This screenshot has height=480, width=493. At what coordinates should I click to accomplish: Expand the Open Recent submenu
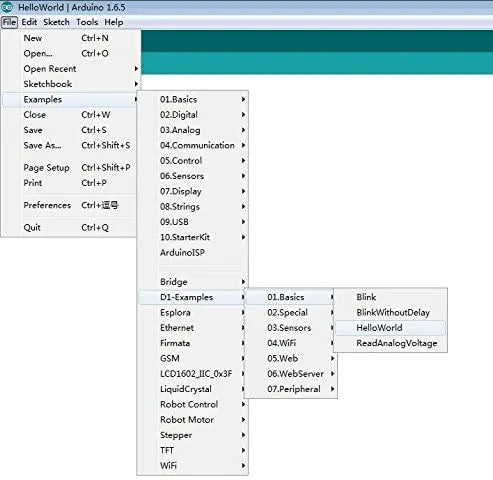point(70,69)
